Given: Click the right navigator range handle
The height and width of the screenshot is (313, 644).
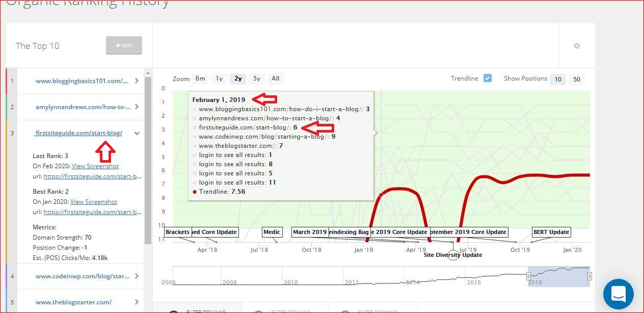Looking at the screenshot, I should (589, 276).
